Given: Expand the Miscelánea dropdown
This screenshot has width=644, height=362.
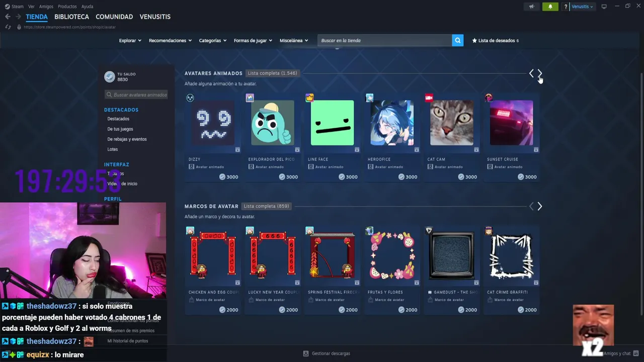Looking at the screenshot, I should 293,40.
